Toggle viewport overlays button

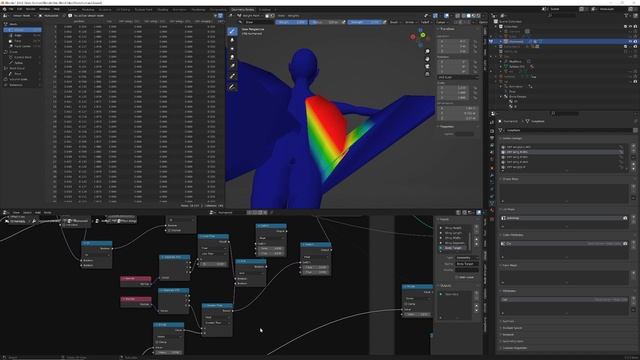pyautogui.click(x=446, y=16)
